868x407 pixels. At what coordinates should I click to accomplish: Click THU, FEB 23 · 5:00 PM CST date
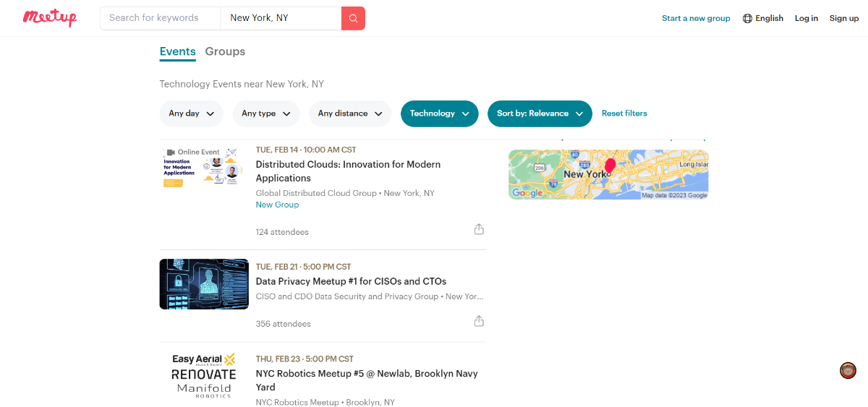[x=305, y=359]
